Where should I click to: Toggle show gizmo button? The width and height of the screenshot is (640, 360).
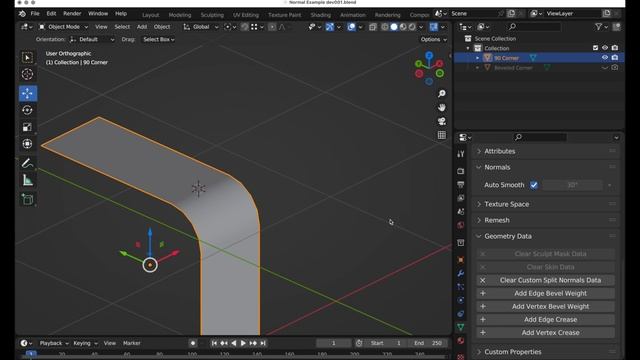click(330, 27)
